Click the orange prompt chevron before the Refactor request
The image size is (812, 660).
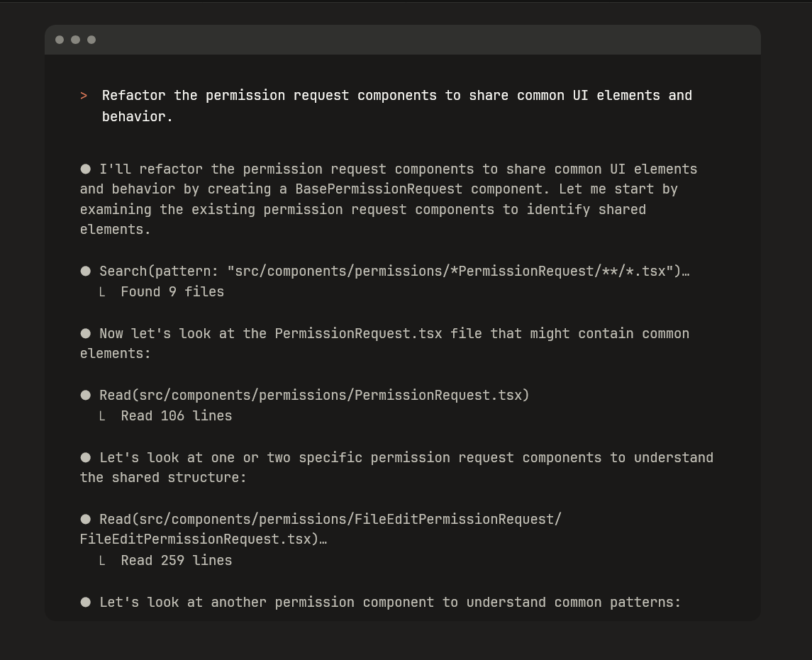(84, 96)
